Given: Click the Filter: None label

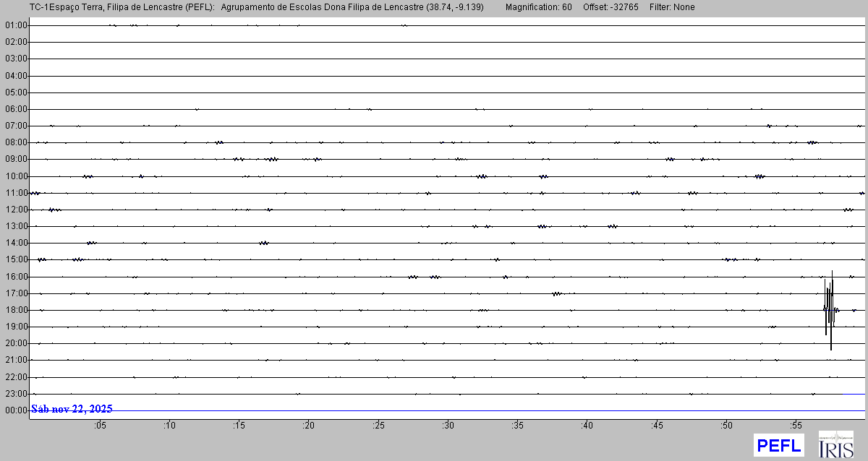Looking at the screenshot, I should click(673, 7).
